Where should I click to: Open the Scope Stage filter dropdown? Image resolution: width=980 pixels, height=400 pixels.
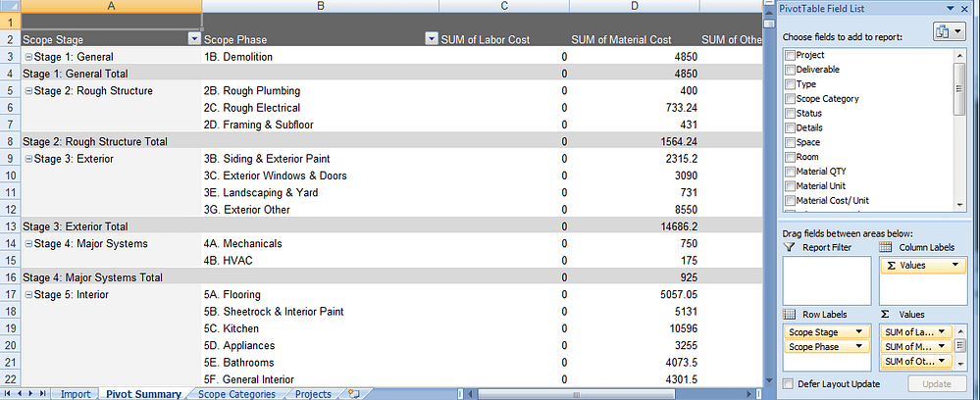(194, 39)
